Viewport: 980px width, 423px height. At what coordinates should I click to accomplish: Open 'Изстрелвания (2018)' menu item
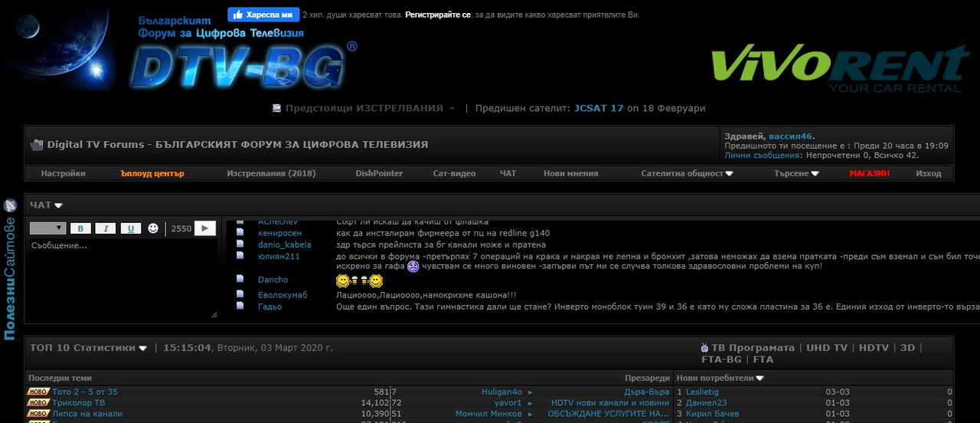(271, 173)
